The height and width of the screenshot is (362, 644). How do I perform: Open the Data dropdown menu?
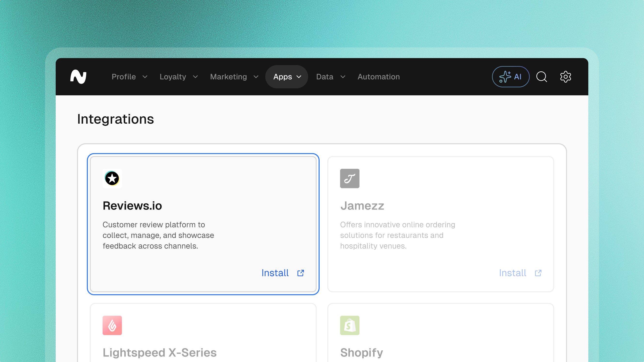[x=330, y=77]
